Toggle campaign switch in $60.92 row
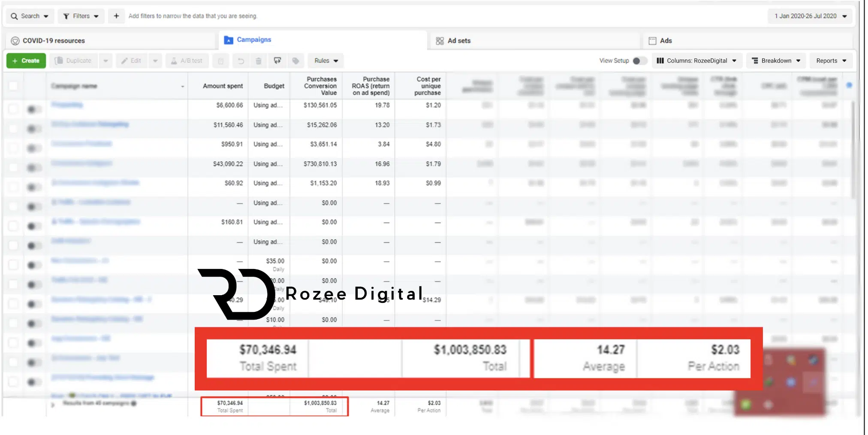 click(x=34, y=187)
